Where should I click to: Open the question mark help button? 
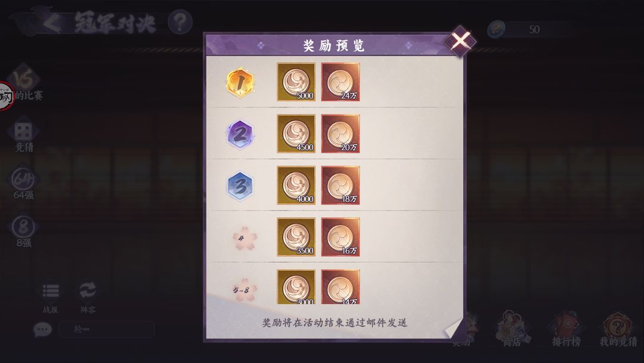pos(180,22)
